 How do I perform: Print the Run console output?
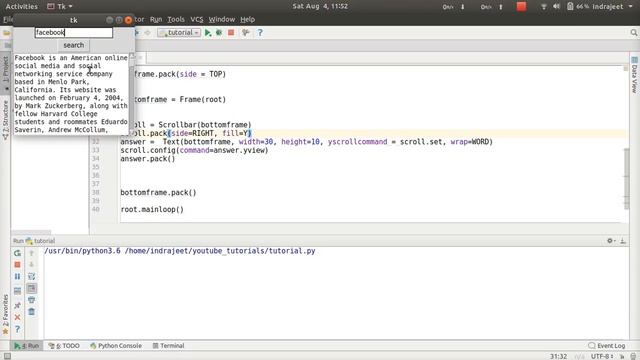(31, 300)
